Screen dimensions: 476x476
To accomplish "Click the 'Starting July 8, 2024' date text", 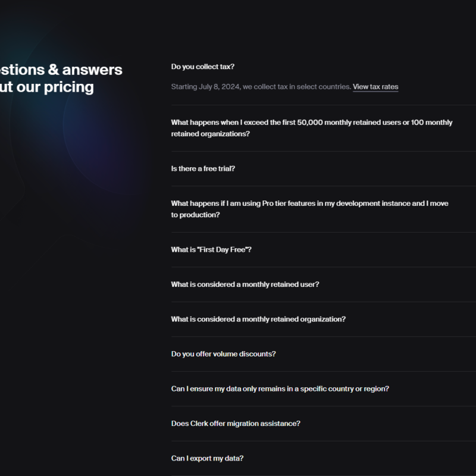I will click(x=205, y=87).
